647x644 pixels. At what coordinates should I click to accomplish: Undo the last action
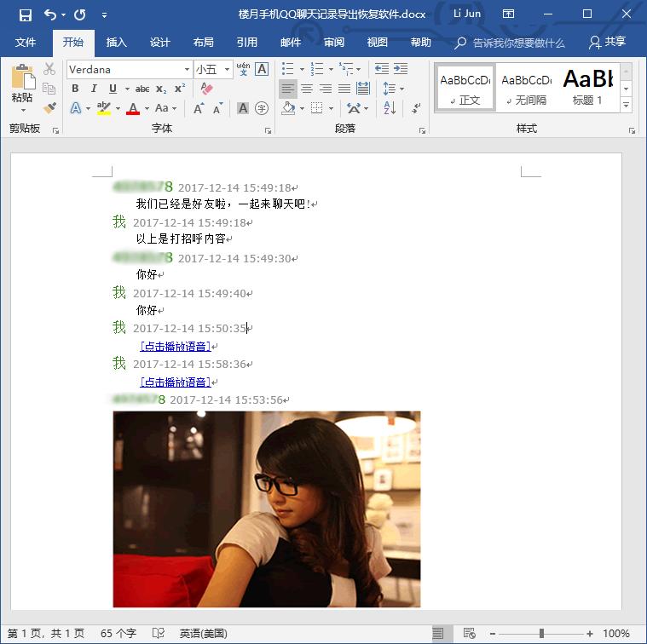tap(50, 15)
